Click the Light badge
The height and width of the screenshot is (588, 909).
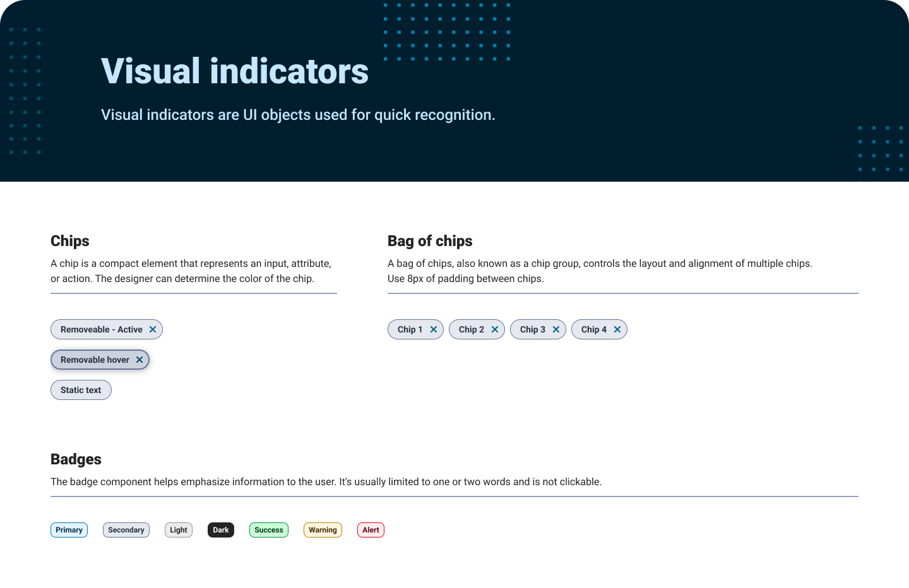[x=179, y=530]
